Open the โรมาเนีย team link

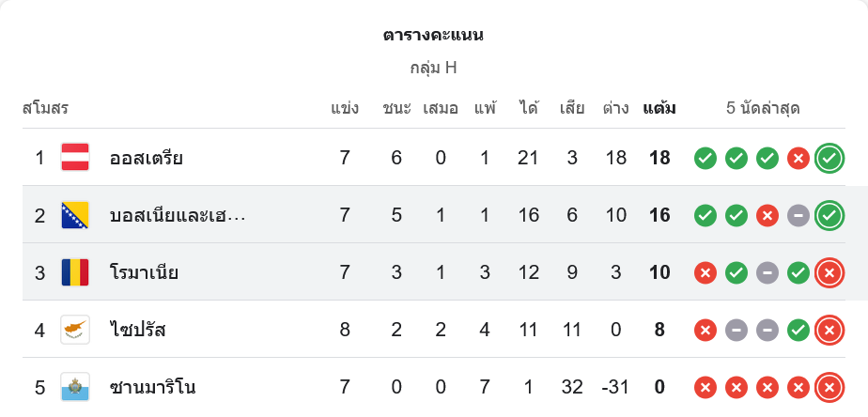point(144,272)
